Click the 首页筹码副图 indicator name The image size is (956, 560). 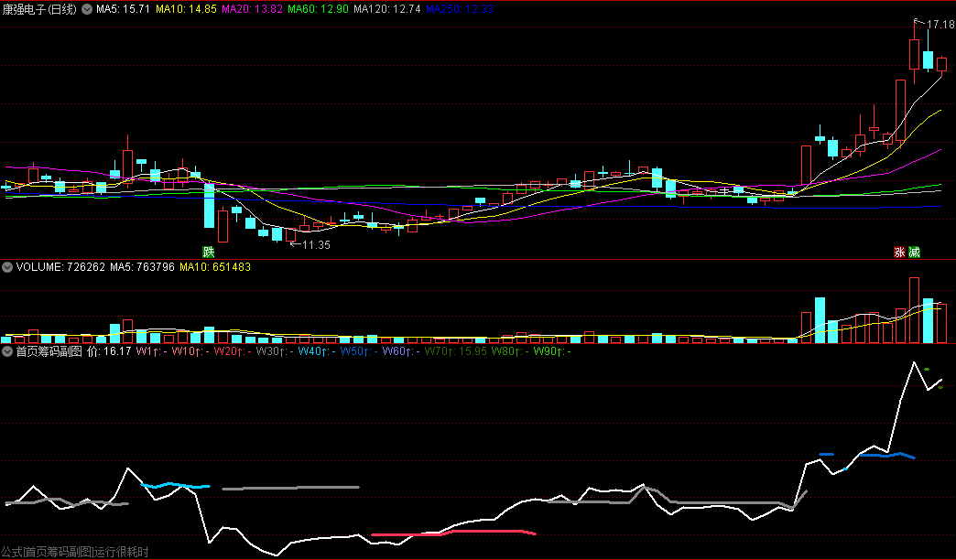[49, 351]
